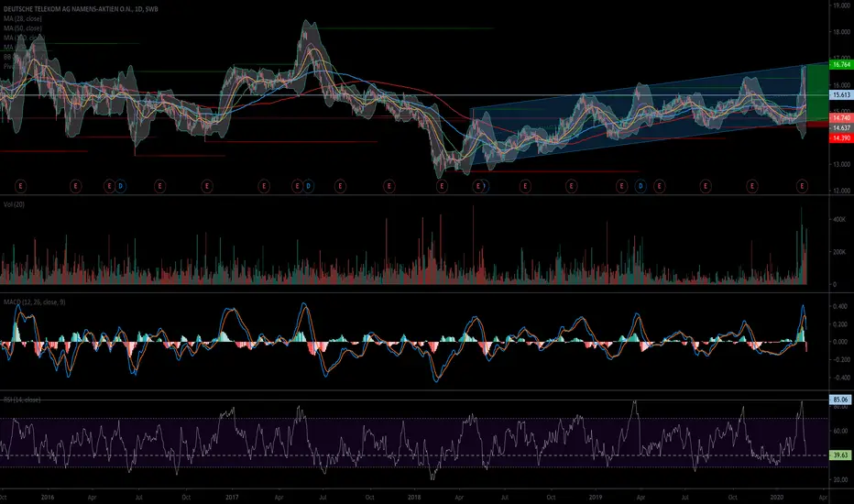Click the 400K volume axis value
The width and height of the screenshot is (854, 504).
pyautogui.click(x=838, y=220)
